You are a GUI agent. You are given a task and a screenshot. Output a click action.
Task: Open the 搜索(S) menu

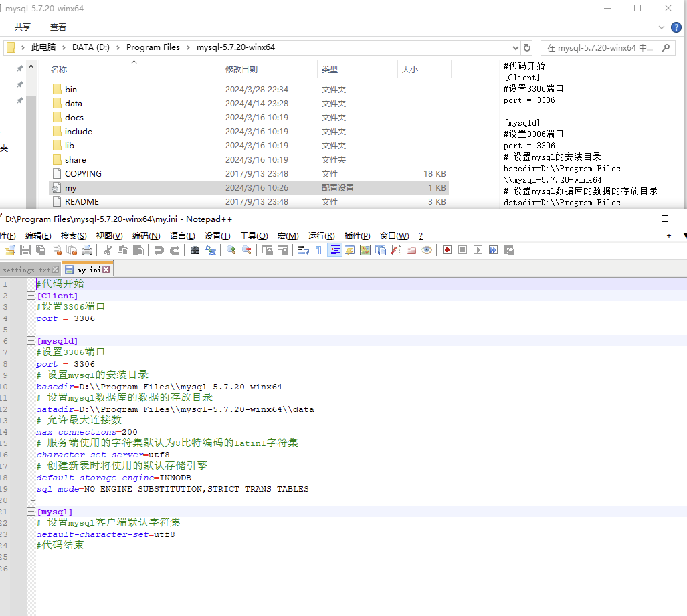(x=74, y=235)
